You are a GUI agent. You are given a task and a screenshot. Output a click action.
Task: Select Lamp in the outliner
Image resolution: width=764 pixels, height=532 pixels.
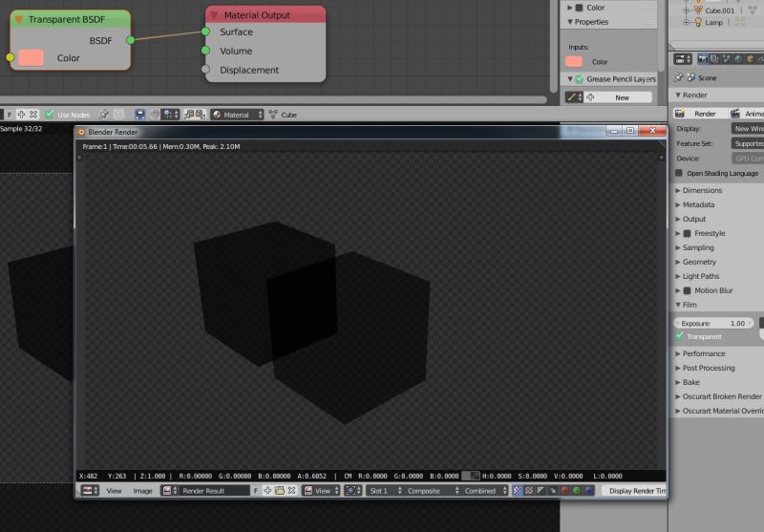click(713, 22)
